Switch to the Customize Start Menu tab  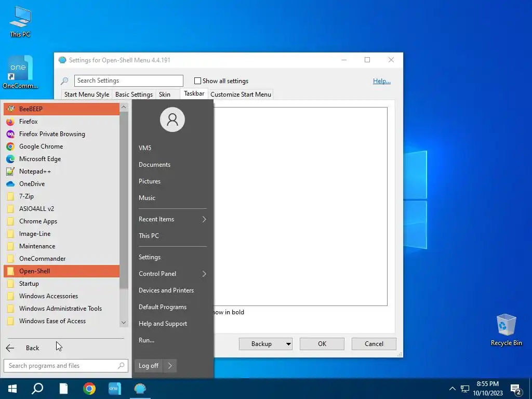[x=241, y=95]
